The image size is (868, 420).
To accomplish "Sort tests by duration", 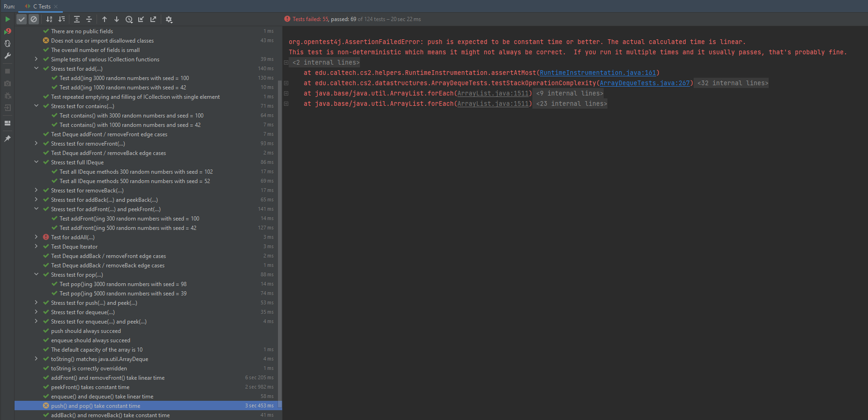I will (x=61, y=19).
